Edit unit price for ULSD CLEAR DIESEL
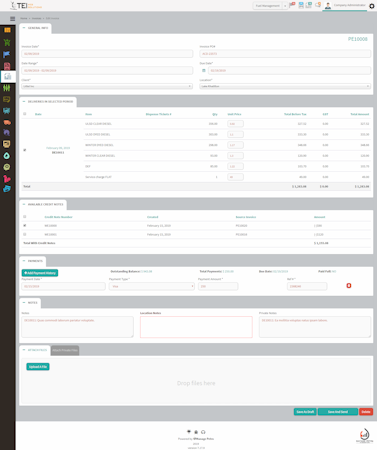377x450 pixels. [235, 124]
